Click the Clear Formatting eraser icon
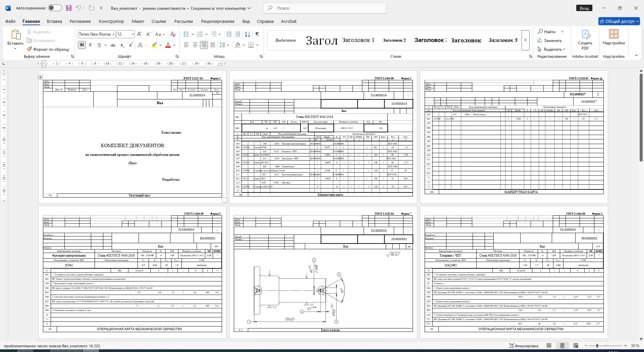Image resolution: width=644 pixels, height=352 pixels. tap(173, 34)
